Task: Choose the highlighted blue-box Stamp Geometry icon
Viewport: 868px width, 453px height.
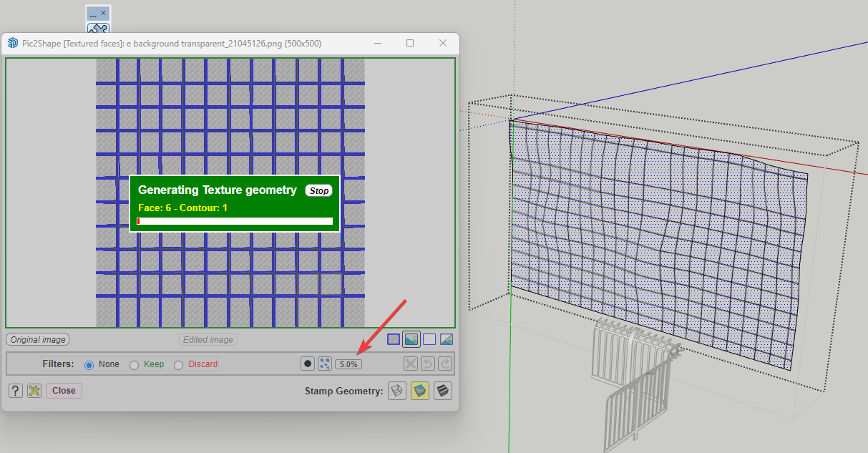Action: tap(420, 391)
